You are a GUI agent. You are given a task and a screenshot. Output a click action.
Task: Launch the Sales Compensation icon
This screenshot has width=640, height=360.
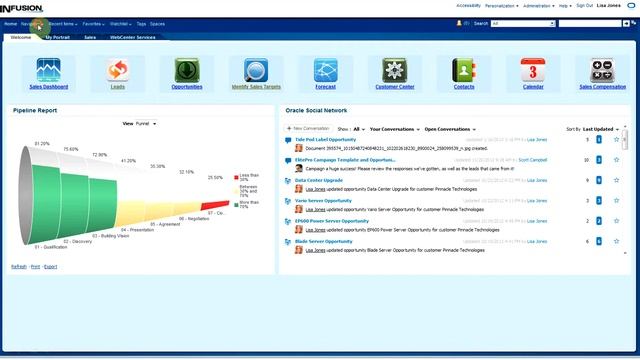602,70
